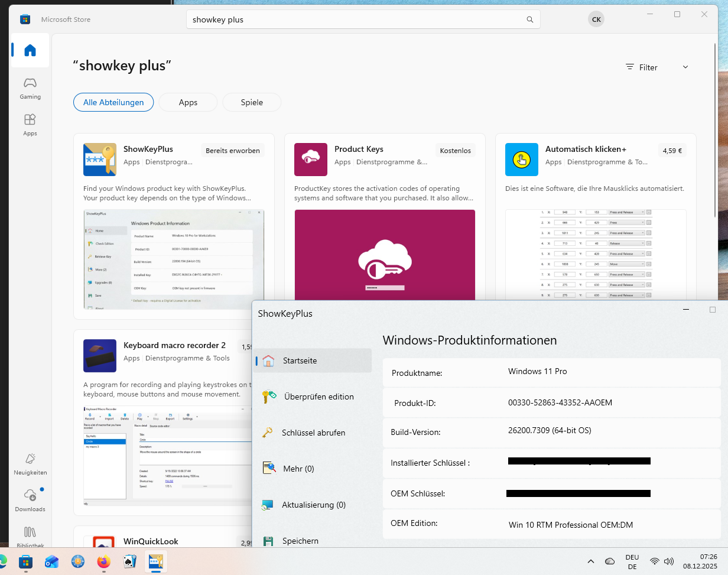Click the DEU DE keyboard language indicator
This screenshot has height=575, width=728.
point(632,561)
